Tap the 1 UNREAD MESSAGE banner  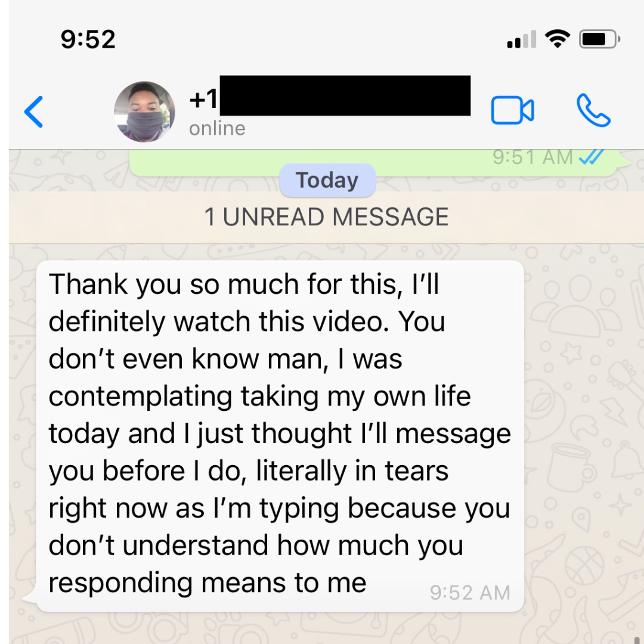[x=327, y=217]
